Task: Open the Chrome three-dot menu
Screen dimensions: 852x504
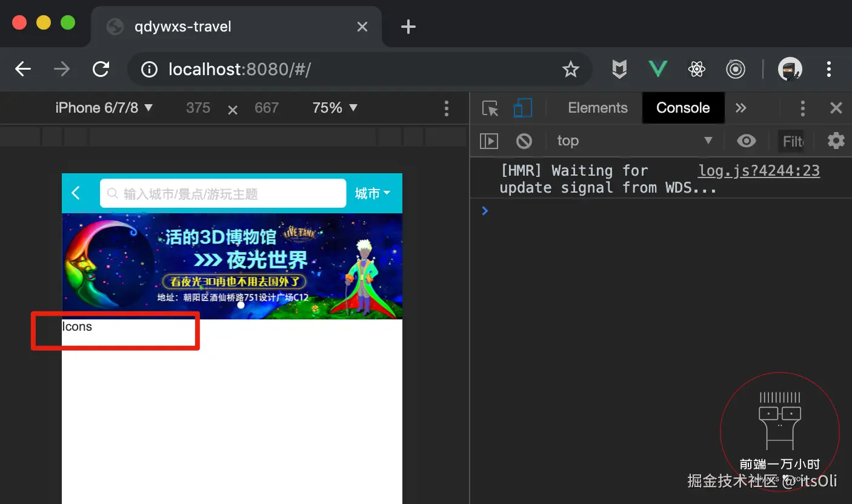Action: click(x=829, y=70)
